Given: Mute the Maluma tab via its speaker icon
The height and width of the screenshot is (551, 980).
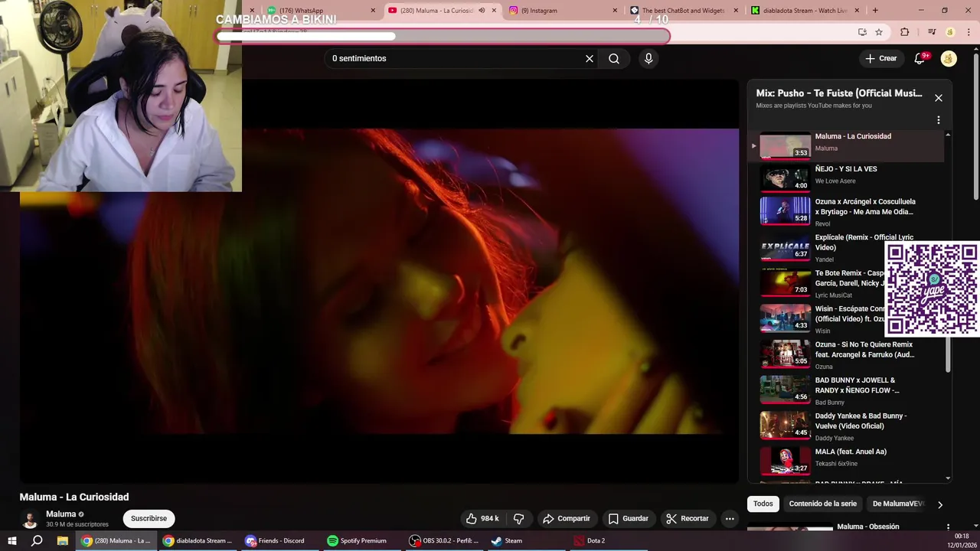Looking at the screenshot, I should [x=482, y=11].
